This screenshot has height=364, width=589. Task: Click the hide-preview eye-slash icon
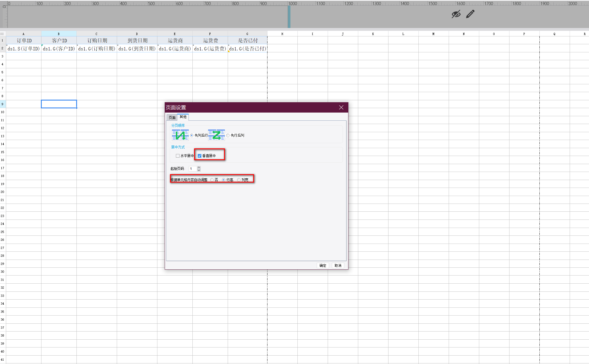456,14
